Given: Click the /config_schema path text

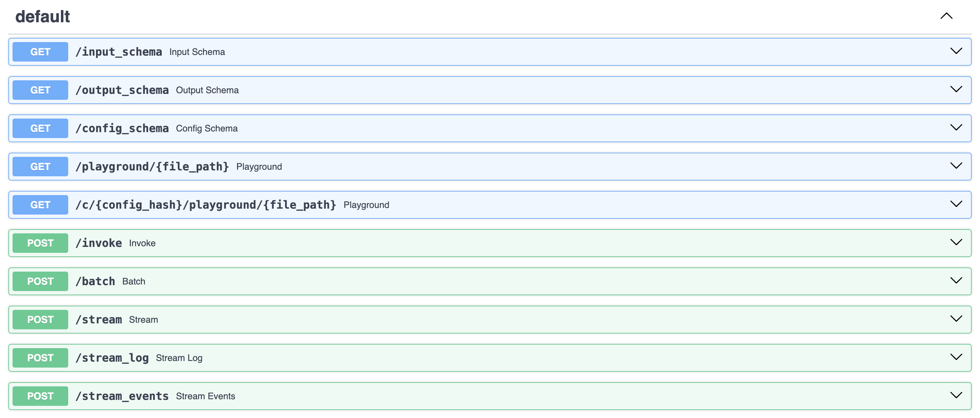Looking at the screenshot, I should pyautogui.click(x=122, y=128).
